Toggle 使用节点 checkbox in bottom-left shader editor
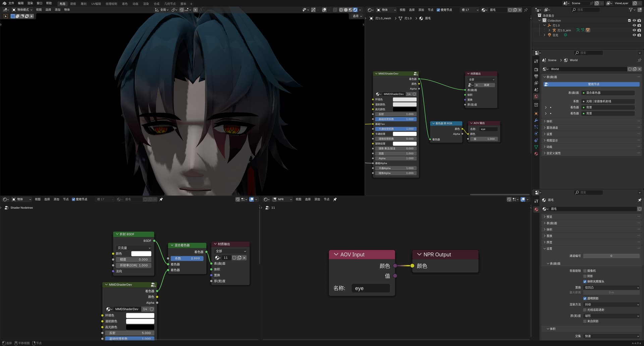This screenshot has width=644, height=346. click(73, 199)
